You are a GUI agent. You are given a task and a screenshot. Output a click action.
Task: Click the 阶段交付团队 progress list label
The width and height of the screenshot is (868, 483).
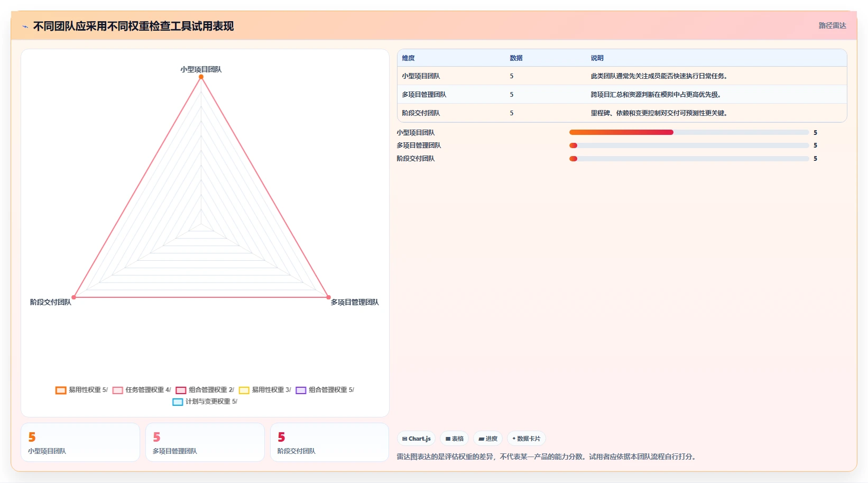point(415,159)
